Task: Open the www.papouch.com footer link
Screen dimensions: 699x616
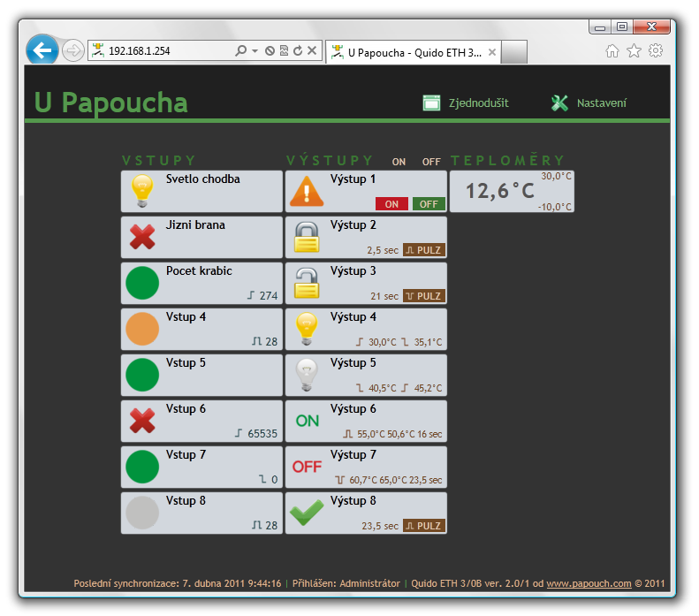Action: click(x=589, y=583)
